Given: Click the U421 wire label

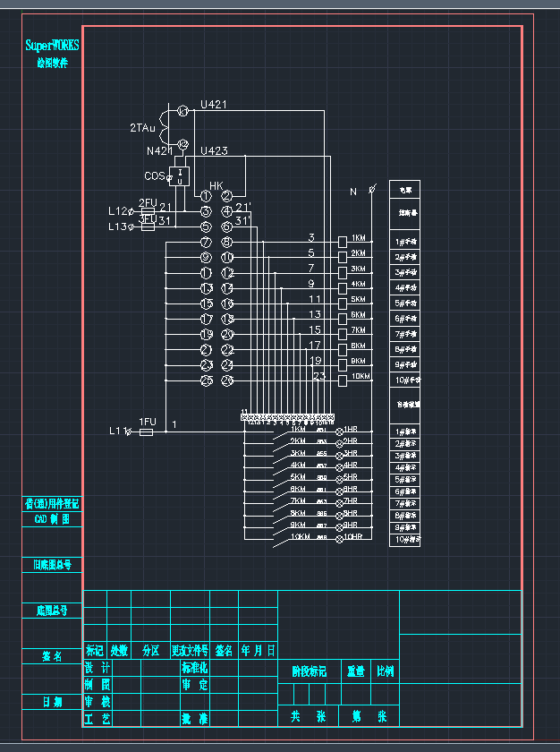Looking at the screenshot, I should click(214, 104).
